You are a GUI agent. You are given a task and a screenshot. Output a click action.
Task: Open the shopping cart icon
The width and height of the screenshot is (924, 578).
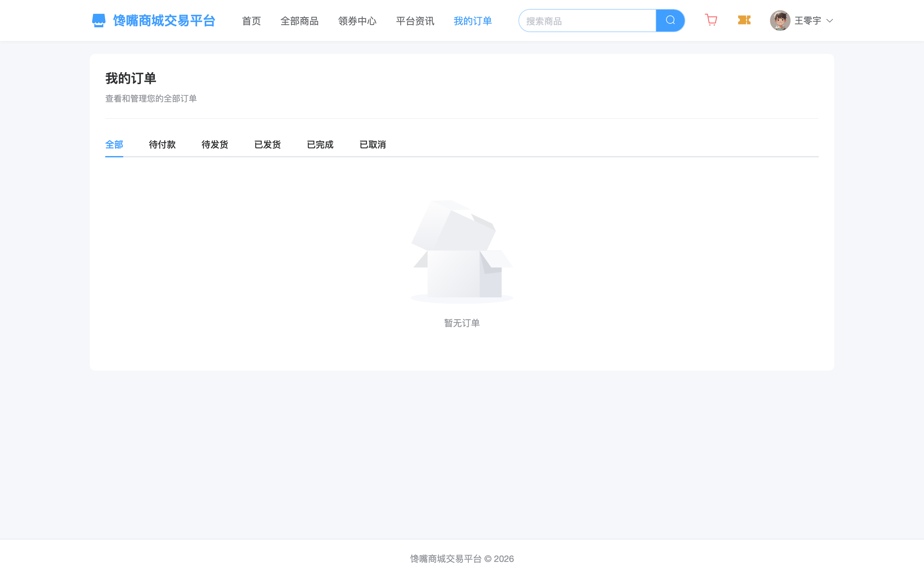click(x=711, y=20)
